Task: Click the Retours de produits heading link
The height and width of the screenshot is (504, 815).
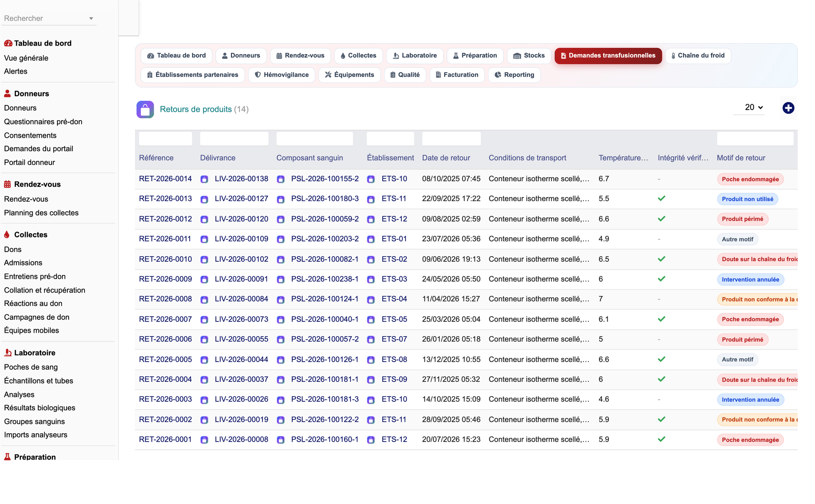Action: pos(196,109)
